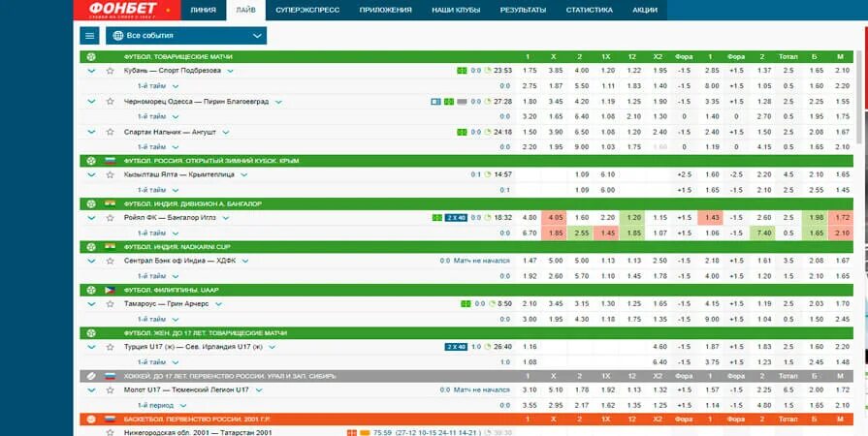The image size is (868, 436).
Task: Star the Турция U17 — Сев. Ирландия U17 match
Action: point(110,347)
